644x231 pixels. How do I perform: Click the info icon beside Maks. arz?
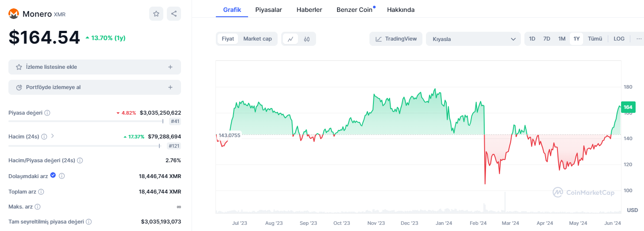38,207
